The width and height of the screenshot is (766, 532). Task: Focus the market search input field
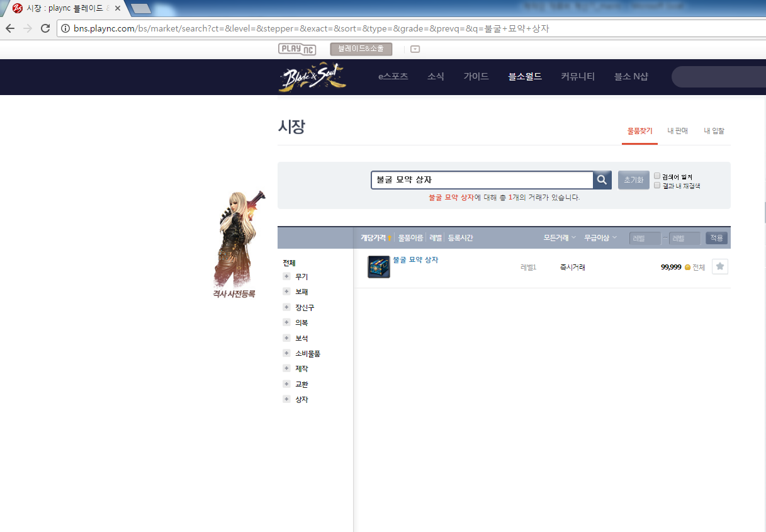coord(482,180)
